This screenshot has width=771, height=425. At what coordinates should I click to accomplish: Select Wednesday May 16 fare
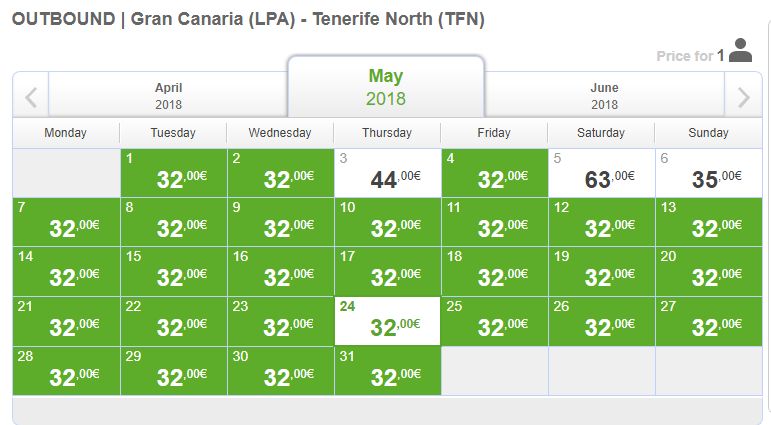click(280, 272)
